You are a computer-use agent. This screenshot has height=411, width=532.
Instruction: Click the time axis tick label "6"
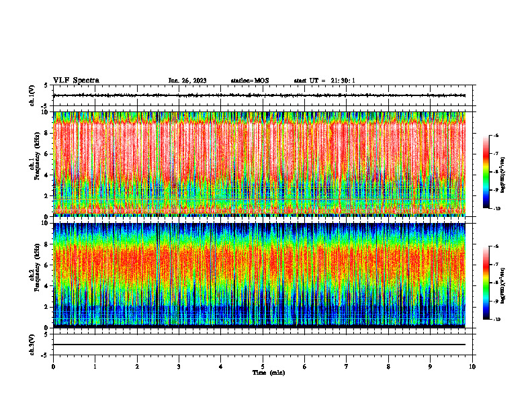coord(305,367)
